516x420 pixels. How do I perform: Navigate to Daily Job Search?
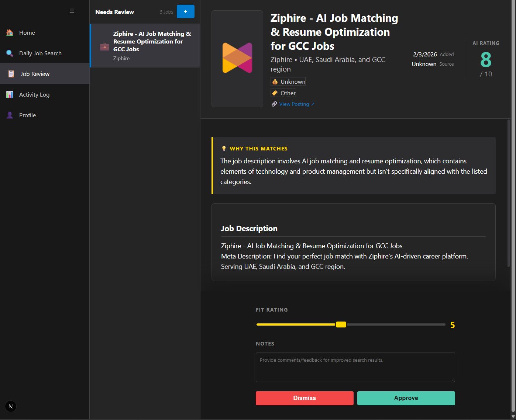(x=40, y=53)
